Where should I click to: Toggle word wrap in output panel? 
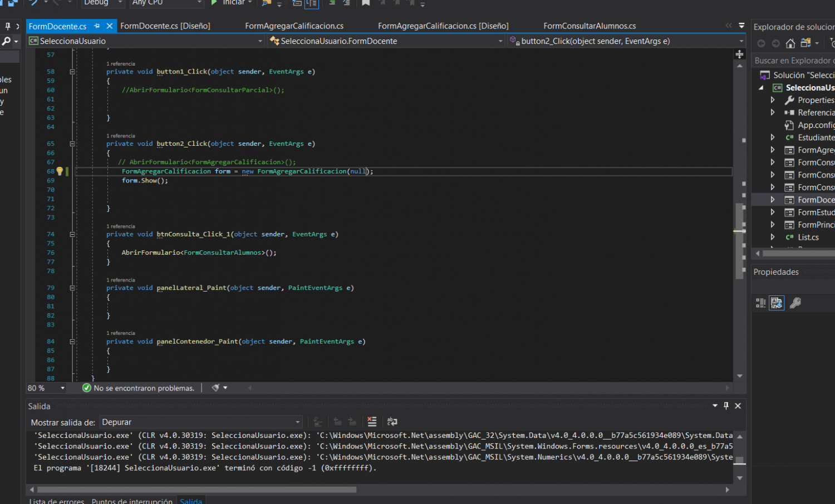392,422
